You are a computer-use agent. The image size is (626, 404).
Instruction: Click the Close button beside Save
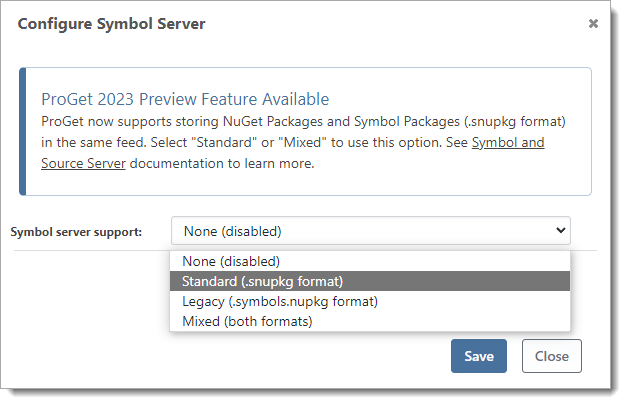pyautogui.click(x=551, y=356)
